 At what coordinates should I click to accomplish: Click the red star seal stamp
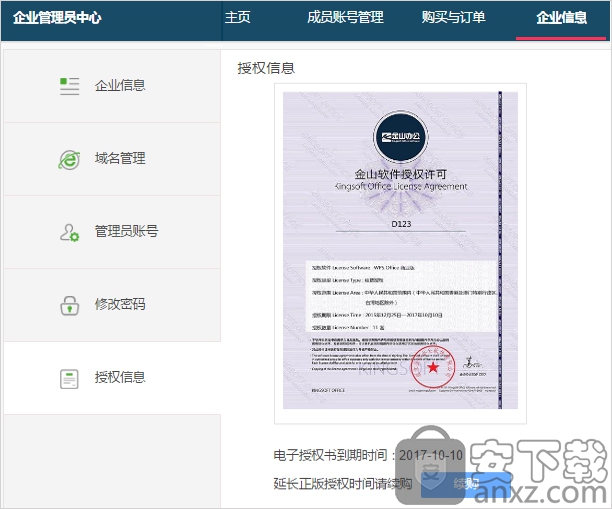pos(433,367)
